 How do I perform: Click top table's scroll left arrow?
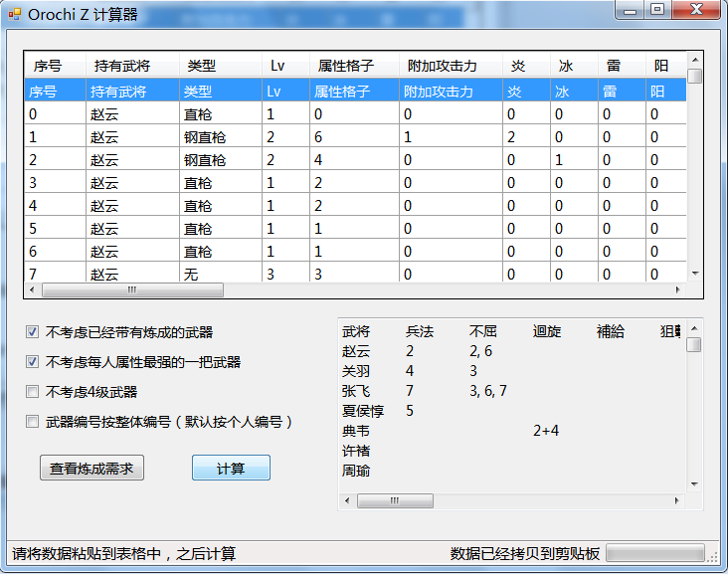pyautogui.click(x=32, y=290)
